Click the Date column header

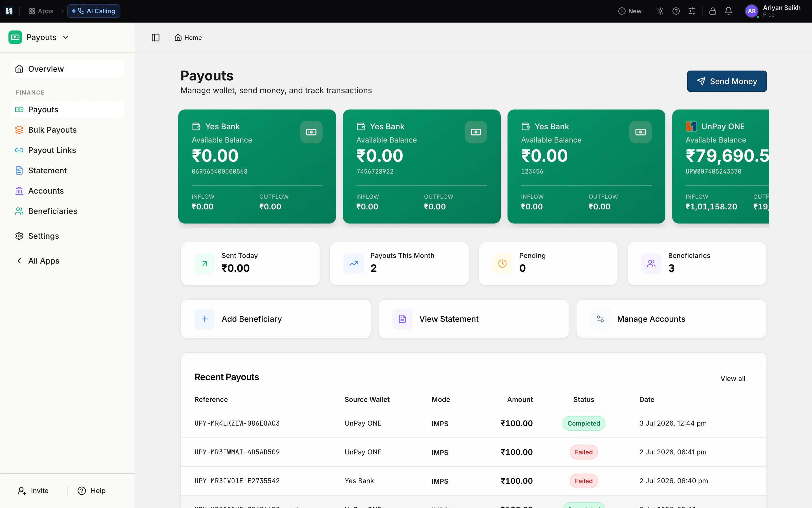click(646, 399)
